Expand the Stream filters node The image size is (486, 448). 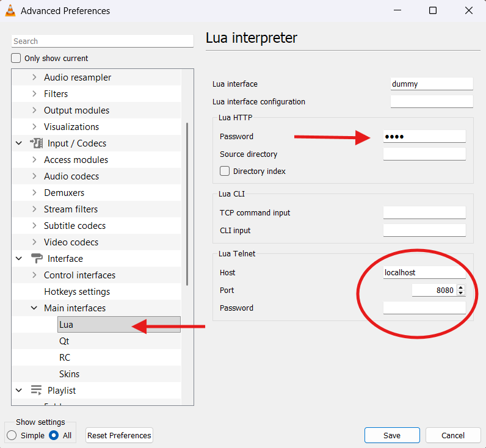pyautogui.click(x=34, y=209)
